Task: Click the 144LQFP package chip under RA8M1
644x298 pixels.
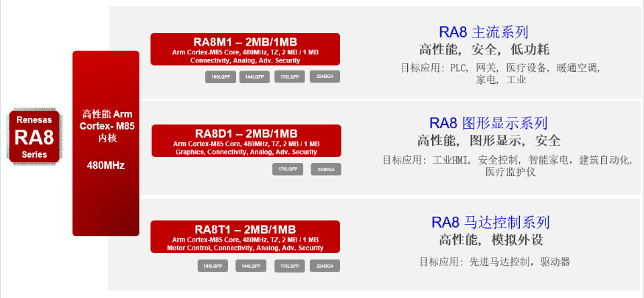Action: 255,77
